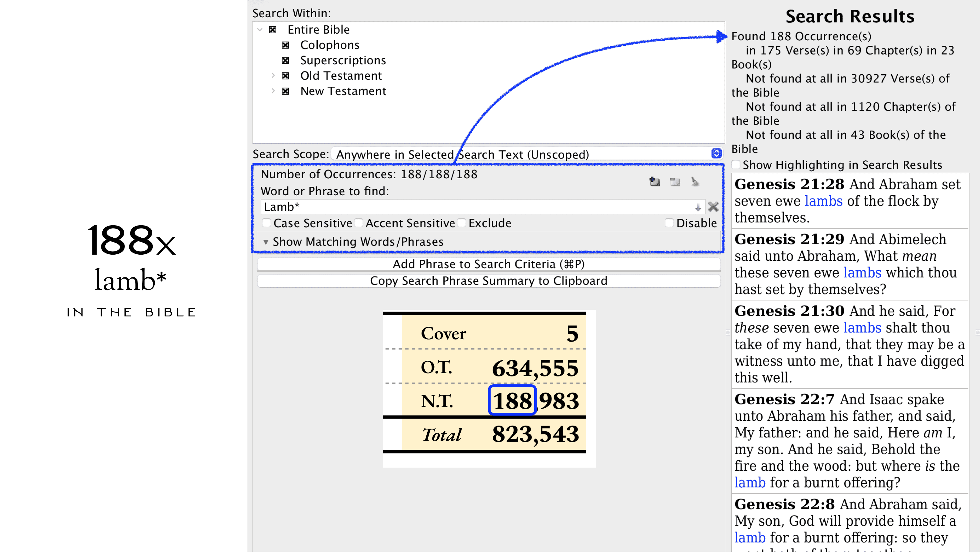This screenshot has width=980, height=552.
Task: Enable the Accent Sensitive checkbox
Action: (x=359, y=223)
